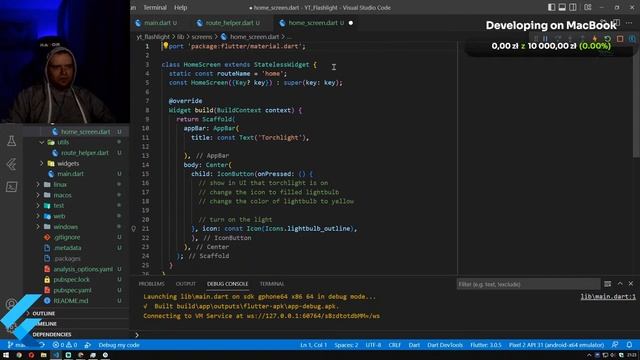Change indentation via Spaces: 2
This screenshot has width=640, height=360.
(346, 345)
